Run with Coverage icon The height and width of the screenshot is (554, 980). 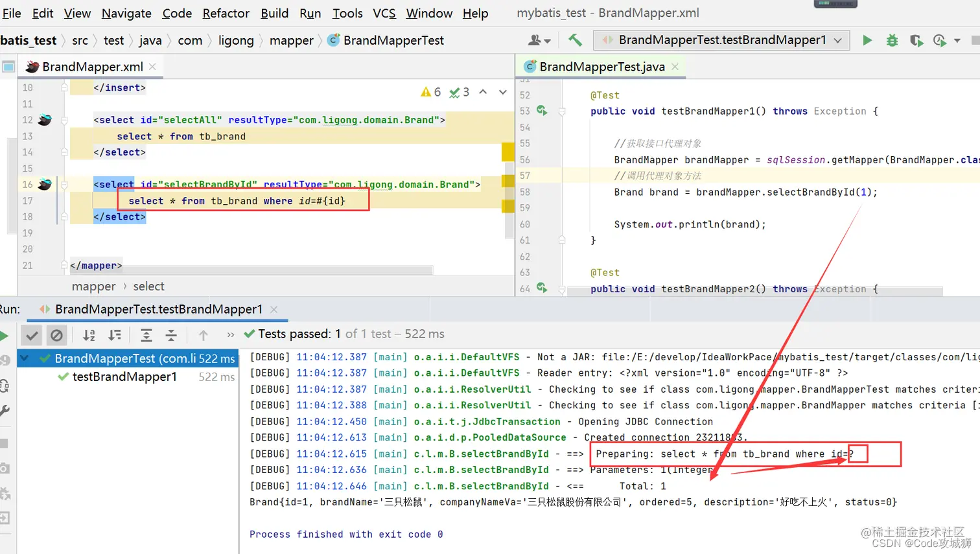[916, 40]
